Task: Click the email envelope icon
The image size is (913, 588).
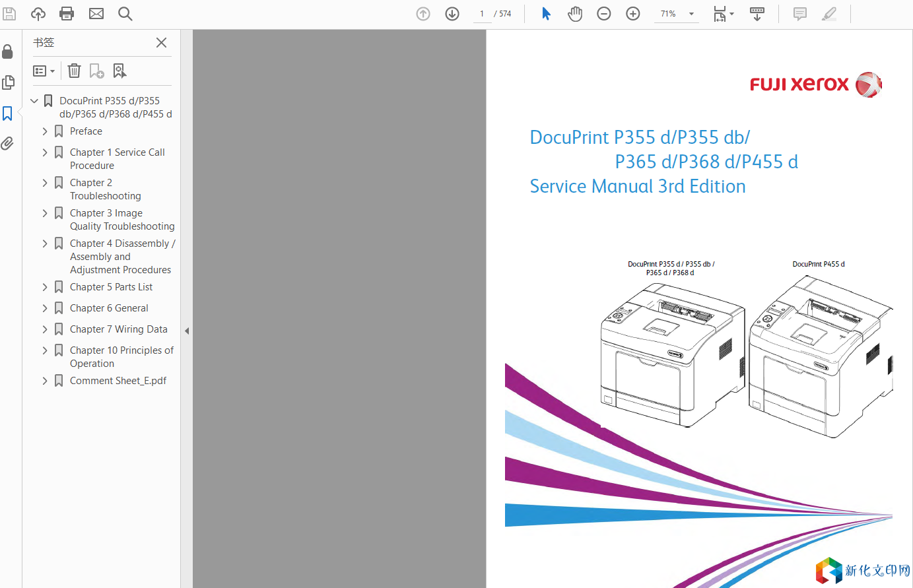Action: (x=96, y=14)
